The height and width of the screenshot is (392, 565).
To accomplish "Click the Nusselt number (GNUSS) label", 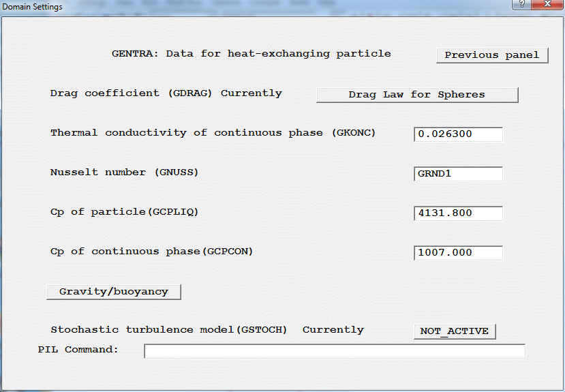I will coord(124,172).
